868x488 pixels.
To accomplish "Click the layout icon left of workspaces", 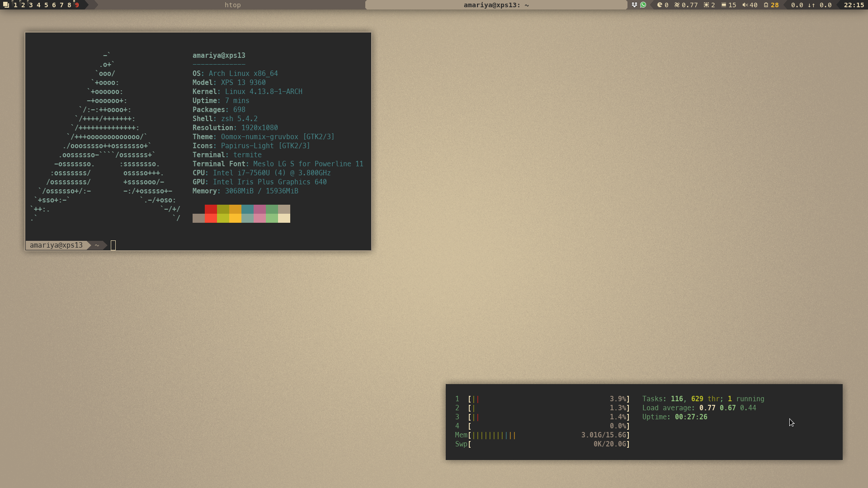I will point(6,5).
